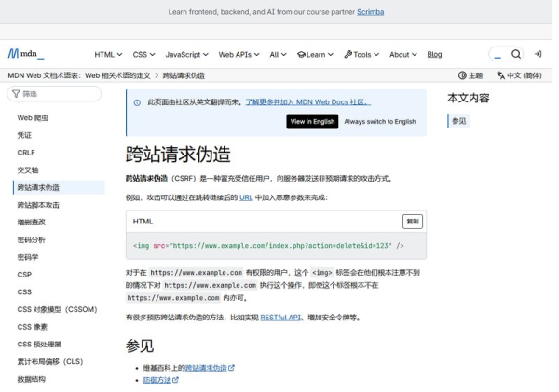Viewport: 559px width, 392px height.
Task: Click the 本文内容 heading
Action: pos(468,98)
